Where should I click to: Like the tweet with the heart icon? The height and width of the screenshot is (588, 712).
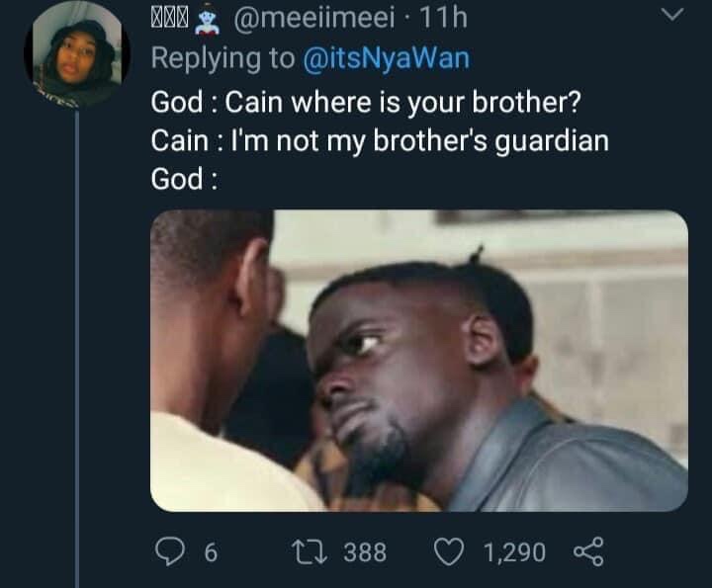coord(450,551)
